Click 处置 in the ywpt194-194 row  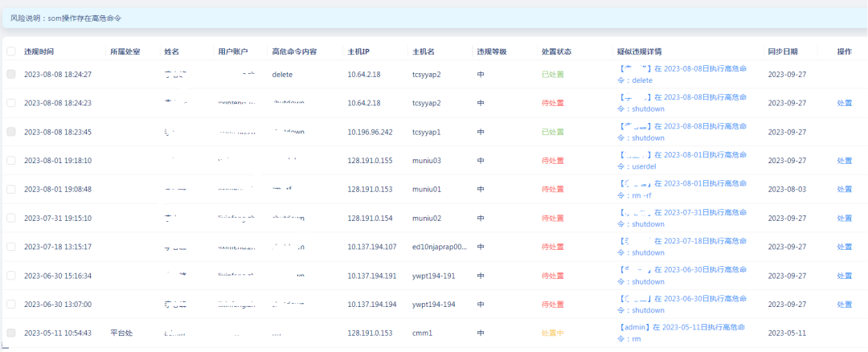844,305
